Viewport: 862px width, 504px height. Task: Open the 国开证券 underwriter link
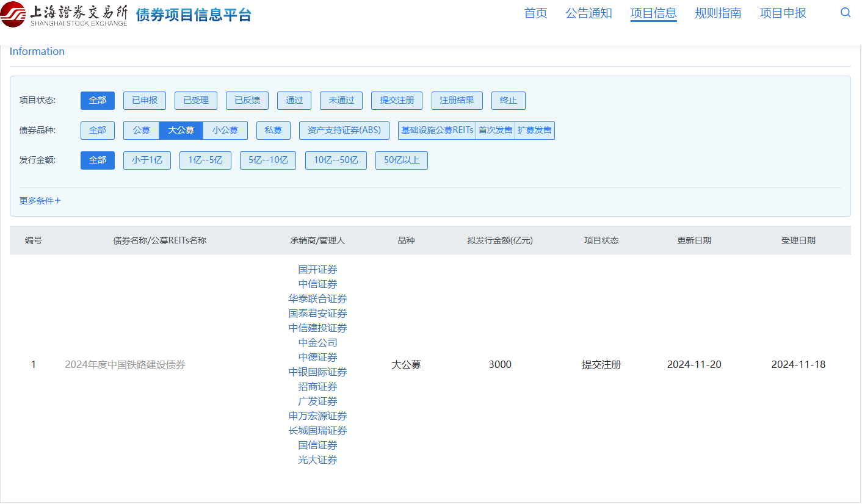(317, 269)
